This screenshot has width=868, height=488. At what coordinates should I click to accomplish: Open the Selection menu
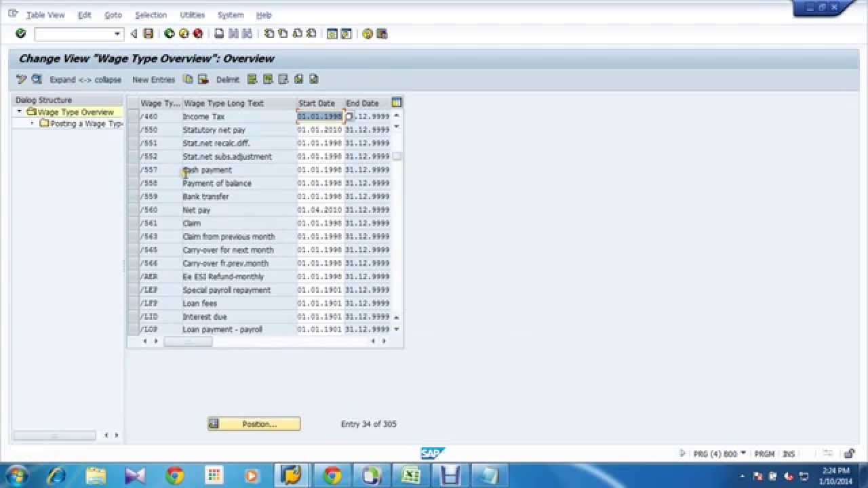tap(151, 15)
